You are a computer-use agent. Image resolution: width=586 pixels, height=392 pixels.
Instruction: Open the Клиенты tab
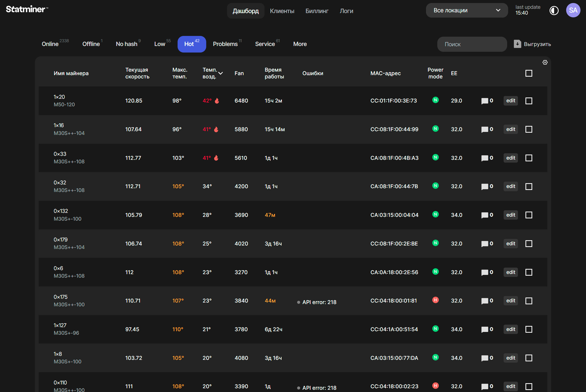coord(282,11)
